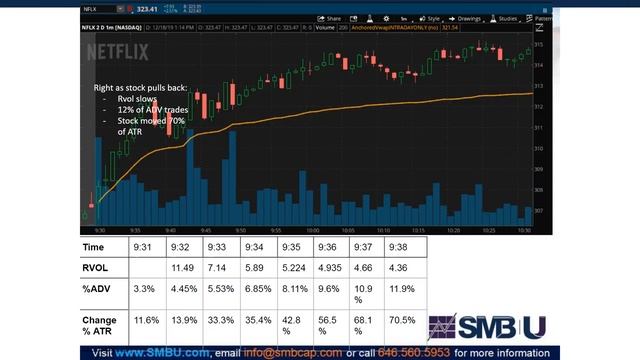The image size is (640, 360).
Task: Open the Studies menu
Action: (504, 19)
